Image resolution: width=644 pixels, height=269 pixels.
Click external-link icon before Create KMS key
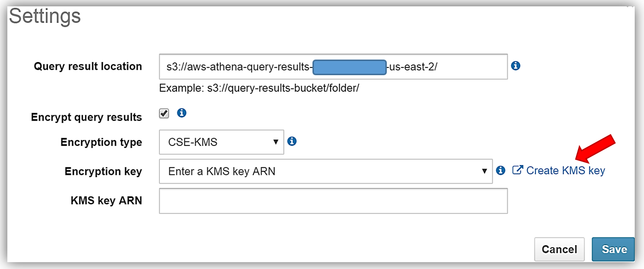(x=517, y=170)
